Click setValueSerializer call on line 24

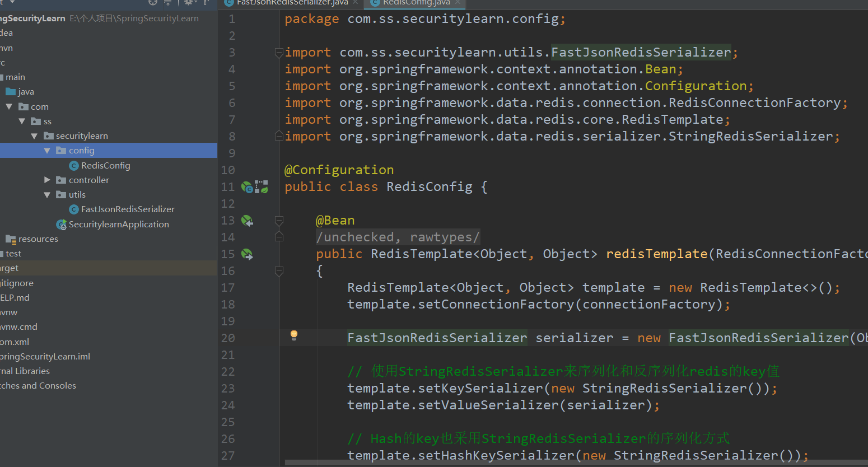pos(489,405)
